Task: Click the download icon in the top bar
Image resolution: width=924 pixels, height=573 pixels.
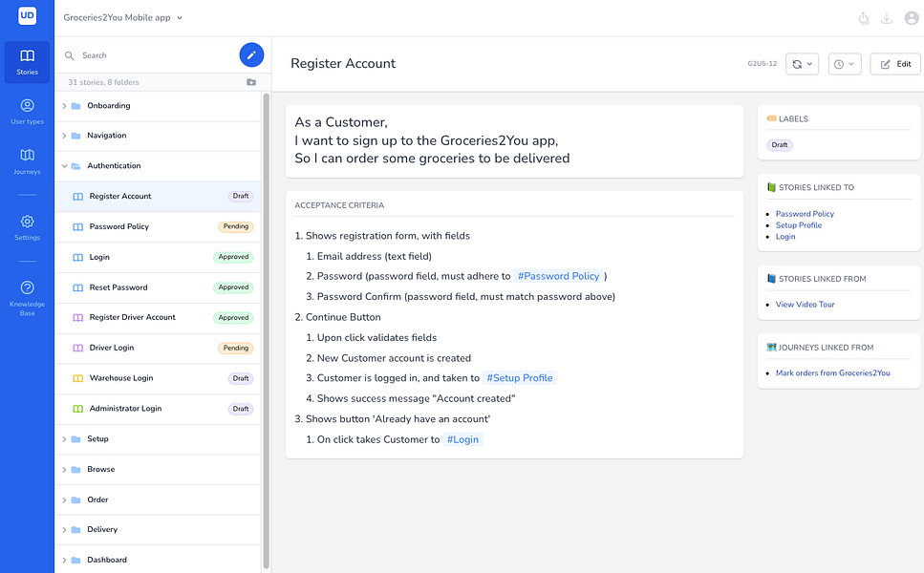Action: [x=887, y=17]
